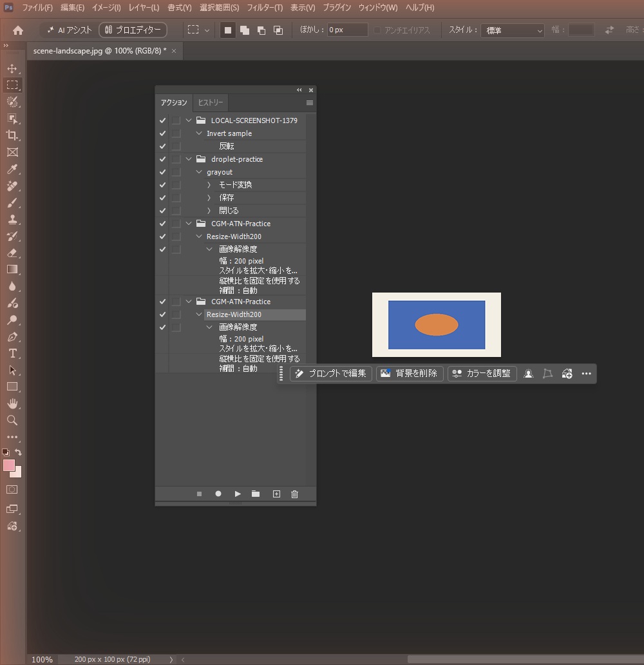
Task: Stop action playback or recording
Action: [x=199, y=494]
